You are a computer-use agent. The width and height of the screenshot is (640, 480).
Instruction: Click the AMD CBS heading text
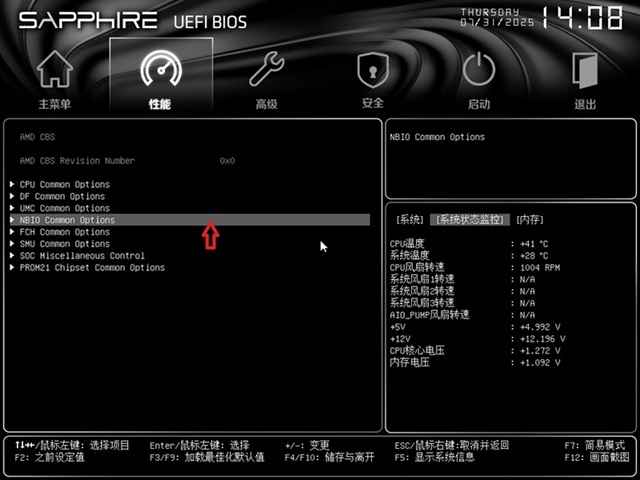37,137
